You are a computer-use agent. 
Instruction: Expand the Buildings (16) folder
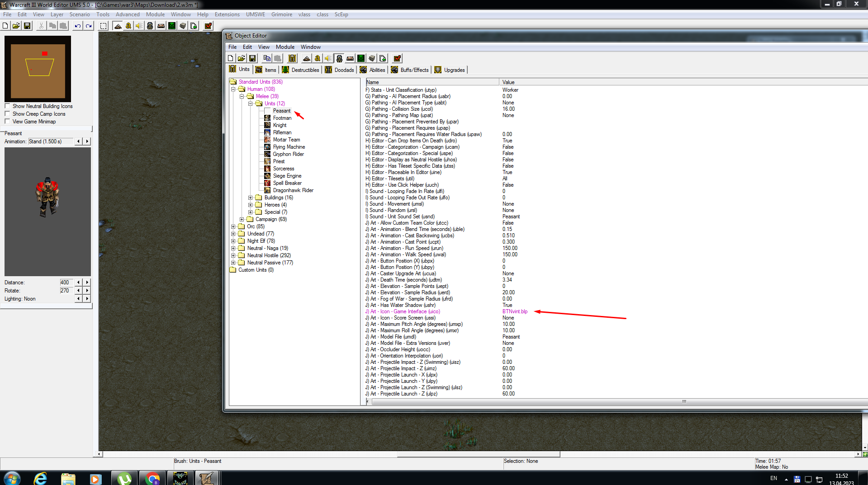[x=251, y=198]
